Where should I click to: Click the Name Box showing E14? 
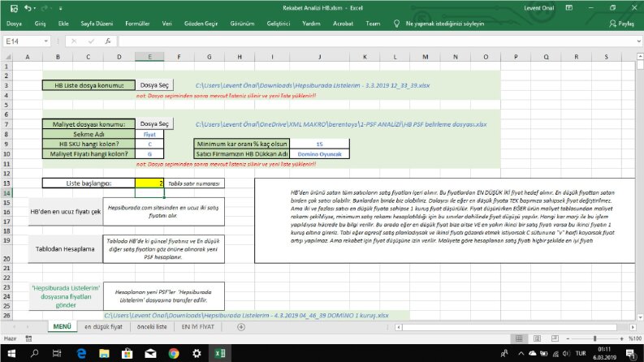[x=23, y=41]
